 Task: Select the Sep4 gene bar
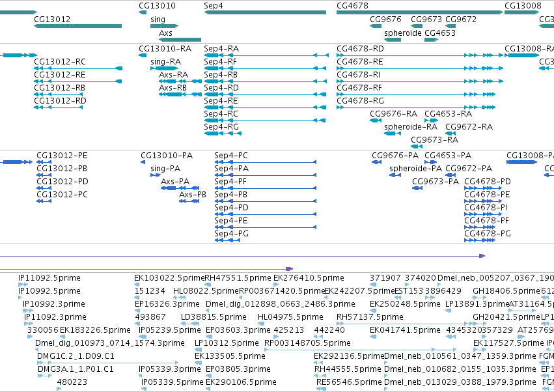(265, 12)
